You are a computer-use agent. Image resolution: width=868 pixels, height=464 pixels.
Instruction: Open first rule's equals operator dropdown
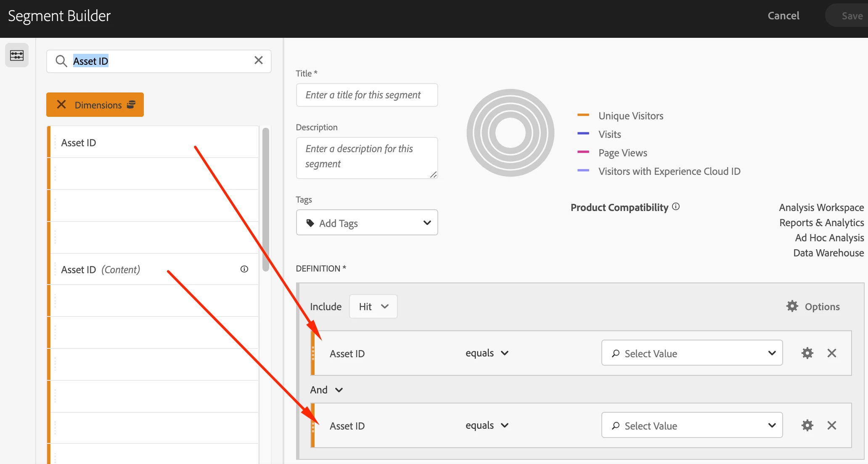[487, 353]
